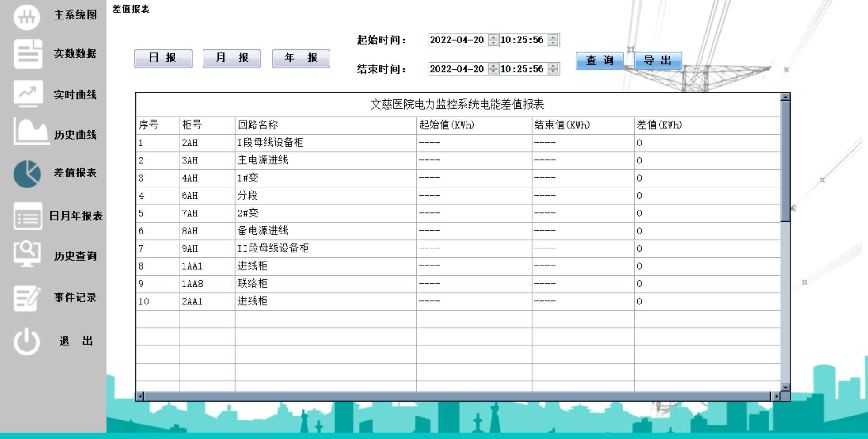Select the 实数数据 real-time data panel

[54, 54]
